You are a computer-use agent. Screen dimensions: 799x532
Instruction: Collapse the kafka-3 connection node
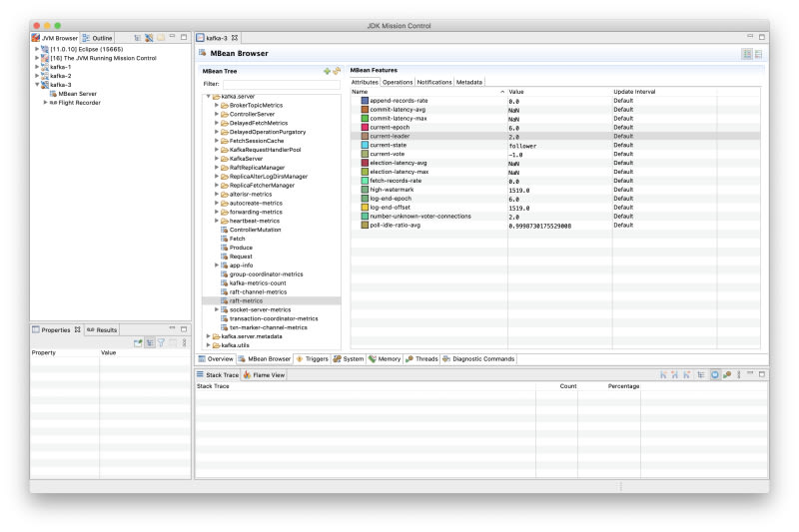[37, 84]
